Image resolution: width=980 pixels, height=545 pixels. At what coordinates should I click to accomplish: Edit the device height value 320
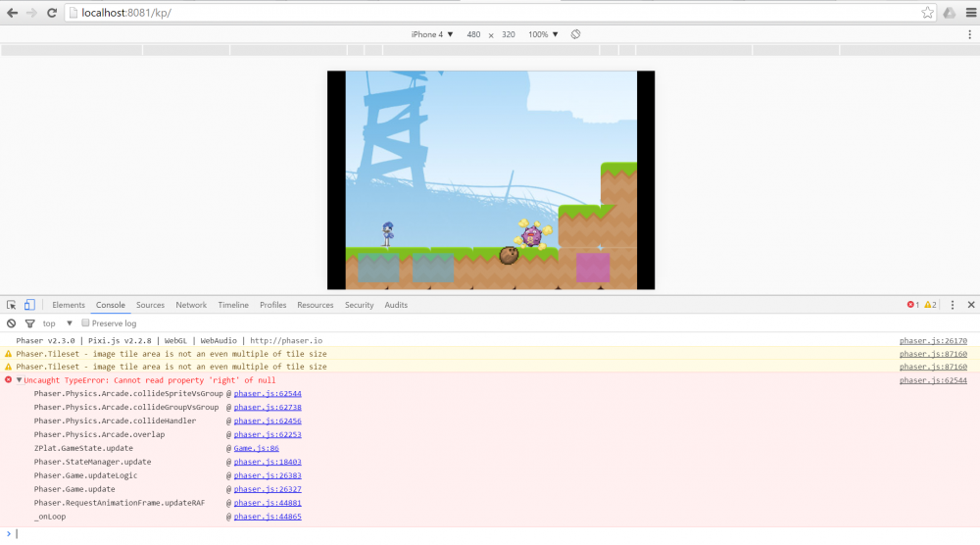click(508, 34)
